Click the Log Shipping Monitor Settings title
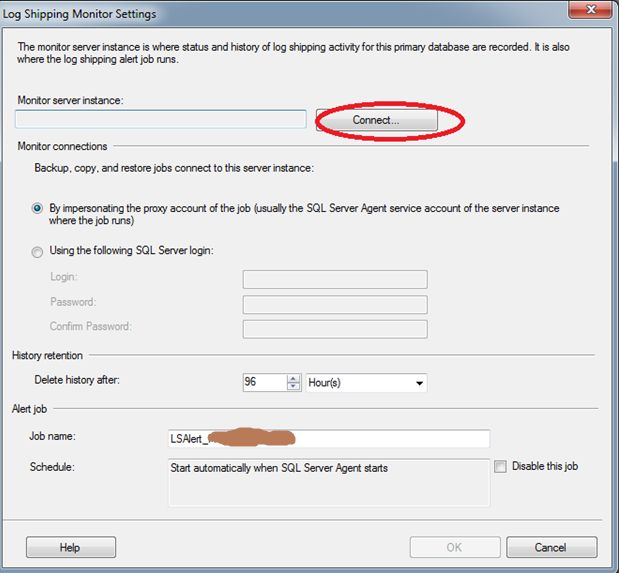Image resolution: width=619 pixels, height=573 pixels. coord(79,14)
